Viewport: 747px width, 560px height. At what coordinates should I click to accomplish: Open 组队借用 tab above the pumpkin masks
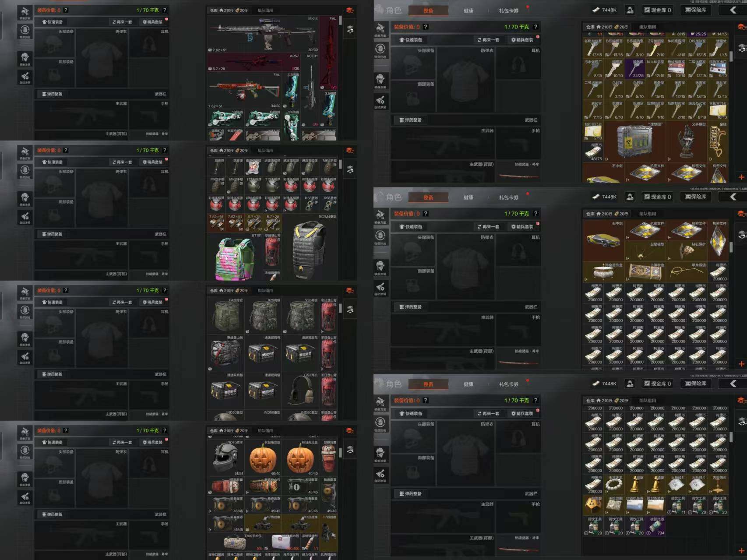click(x=265, y=431)
